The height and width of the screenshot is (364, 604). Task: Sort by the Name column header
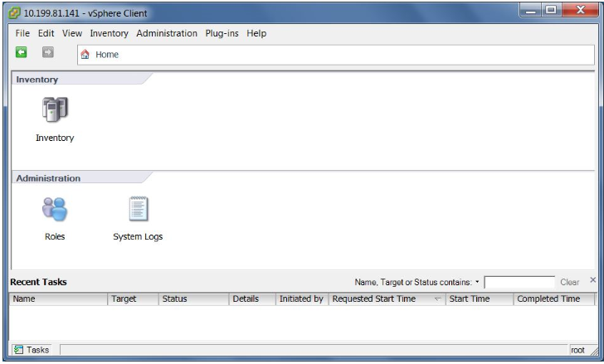[58, 299]
